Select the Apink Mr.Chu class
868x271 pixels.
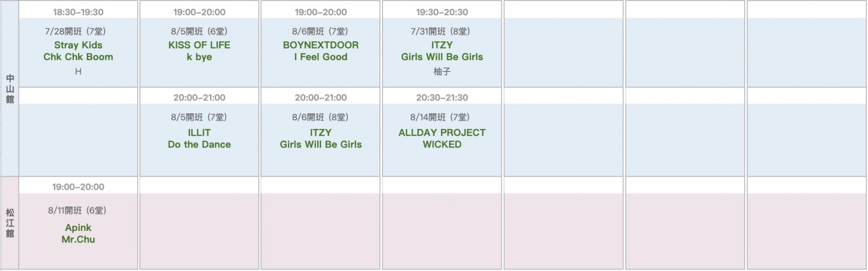point(78,234)
